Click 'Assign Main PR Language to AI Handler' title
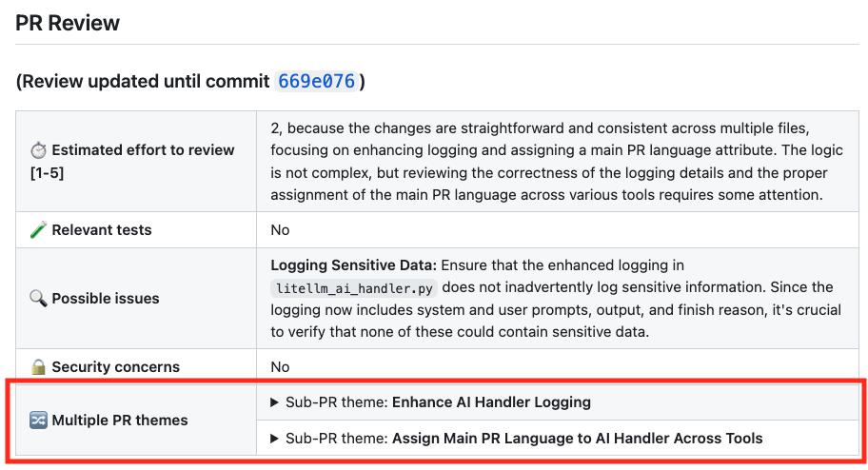The height and width of the screenshot is (470, 868). click(577, 439)
